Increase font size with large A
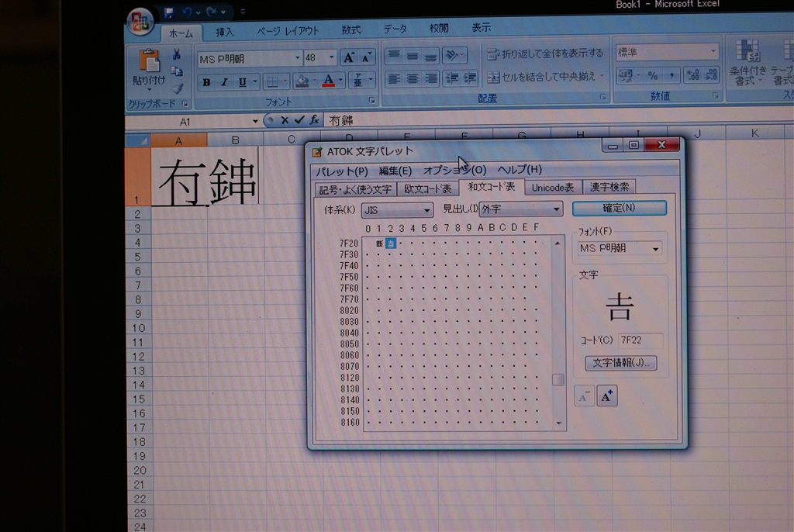This screenshot has width=794, height=532. coord(349,57)
